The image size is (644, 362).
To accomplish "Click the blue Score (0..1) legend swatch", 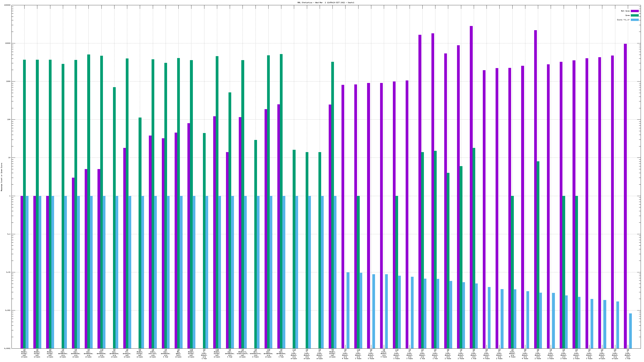I will [x=635, y=20].
